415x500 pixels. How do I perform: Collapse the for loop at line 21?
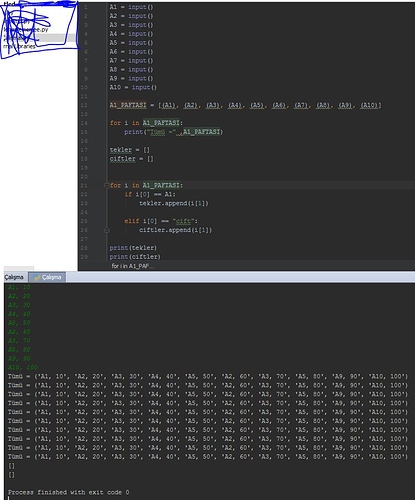pyautogui.click(x=107, y=185)
